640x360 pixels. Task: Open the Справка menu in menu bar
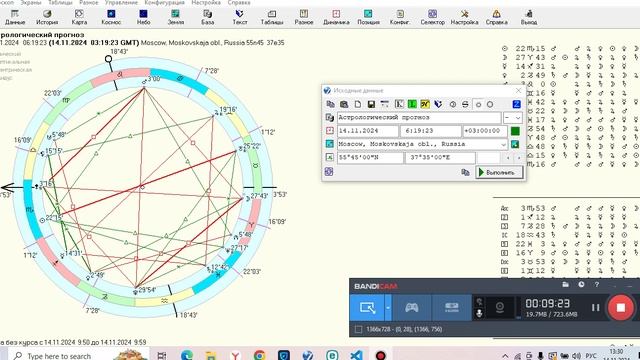pos(239,2)
